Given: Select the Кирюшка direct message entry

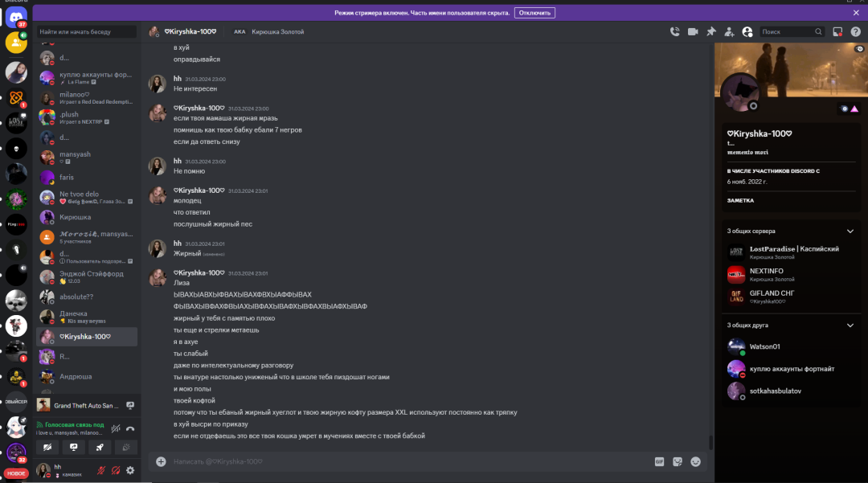Looking at the screenshot, I should tap(86, 217).
